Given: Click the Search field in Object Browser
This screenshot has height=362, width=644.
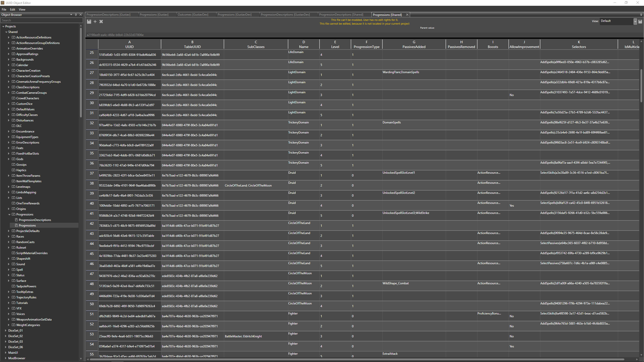Looking at the screenshot, I should click(42, 20).
